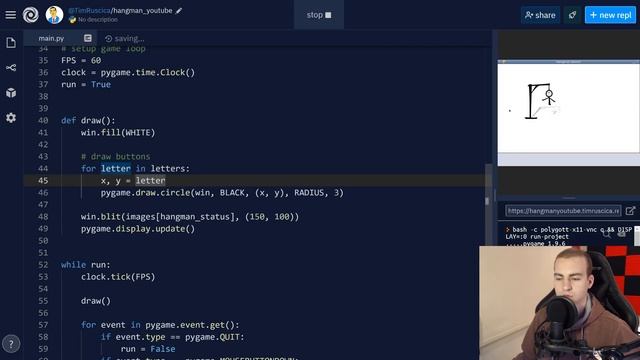Click the layout icon beside main.py
The image size is (640, 360).
88,38
